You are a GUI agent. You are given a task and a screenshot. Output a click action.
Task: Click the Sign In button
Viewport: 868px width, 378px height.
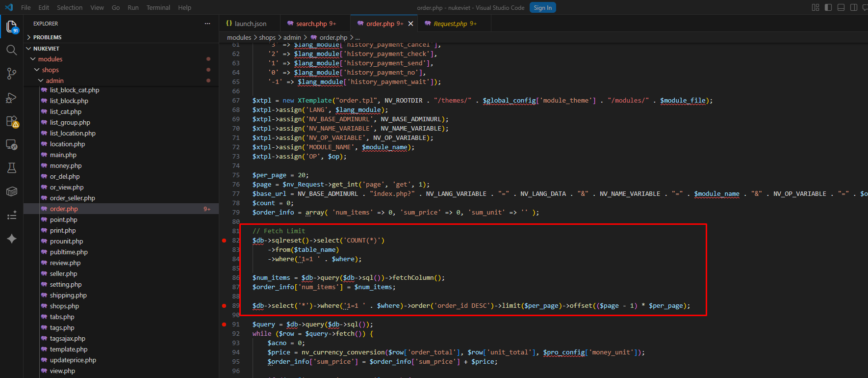[542, 7]
